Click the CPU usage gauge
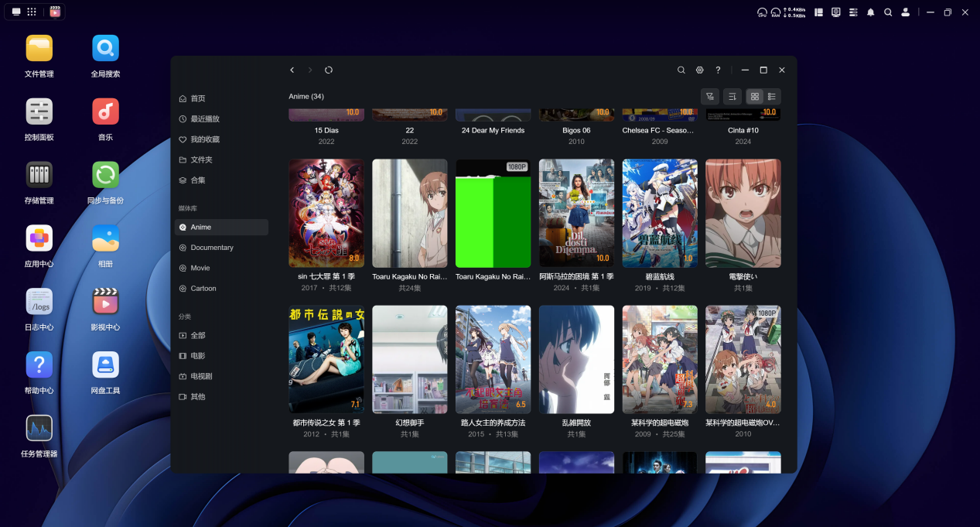 (763, 12)
